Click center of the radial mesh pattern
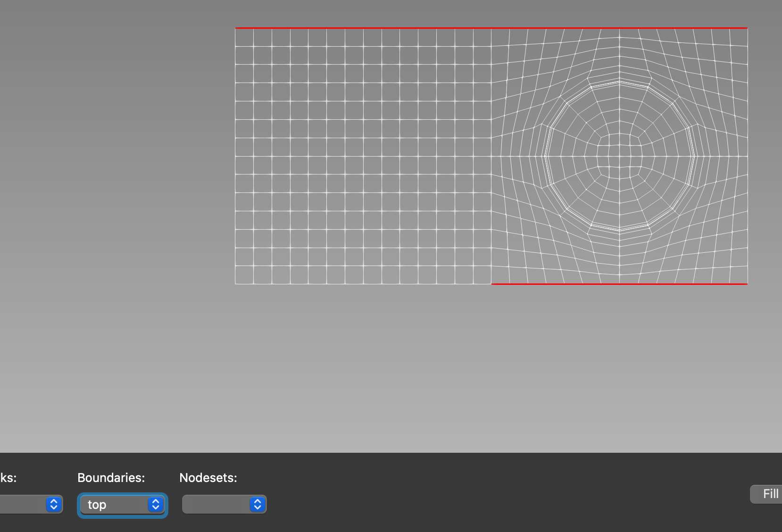Viewport: 782px width, 532px height. coord(619,156)
